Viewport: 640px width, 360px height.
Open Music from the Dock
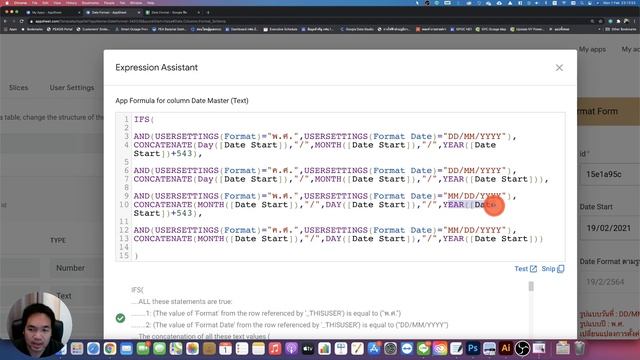point(275,348)
